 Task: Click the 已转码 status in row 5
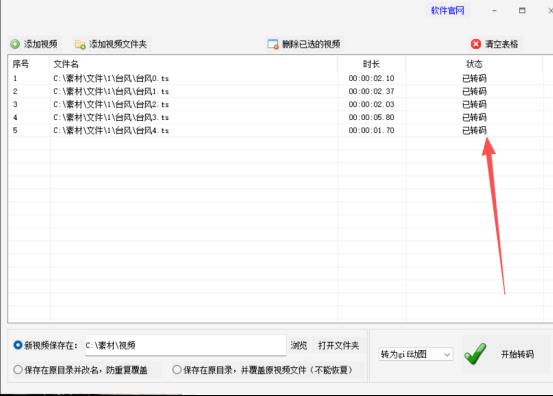click(474, 130)
